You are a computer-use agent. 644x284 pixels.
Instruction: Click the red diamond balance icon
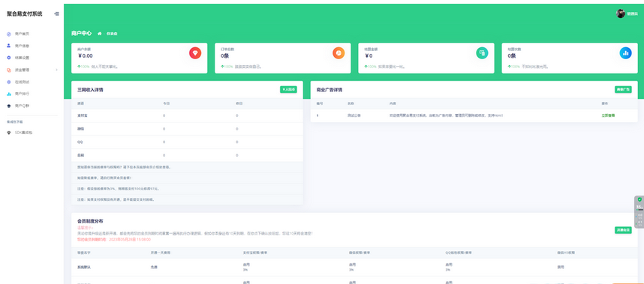(195, 53)
